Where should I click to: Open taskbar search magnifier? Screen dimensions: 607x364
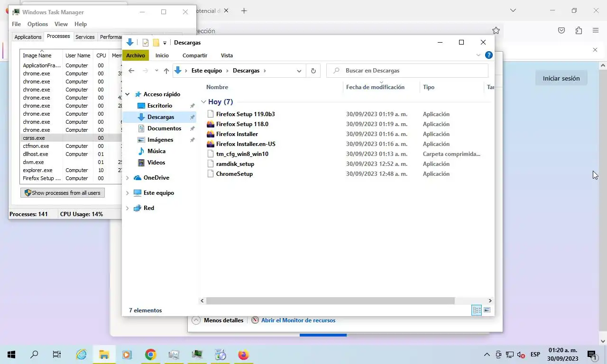[x=34, y=355]
